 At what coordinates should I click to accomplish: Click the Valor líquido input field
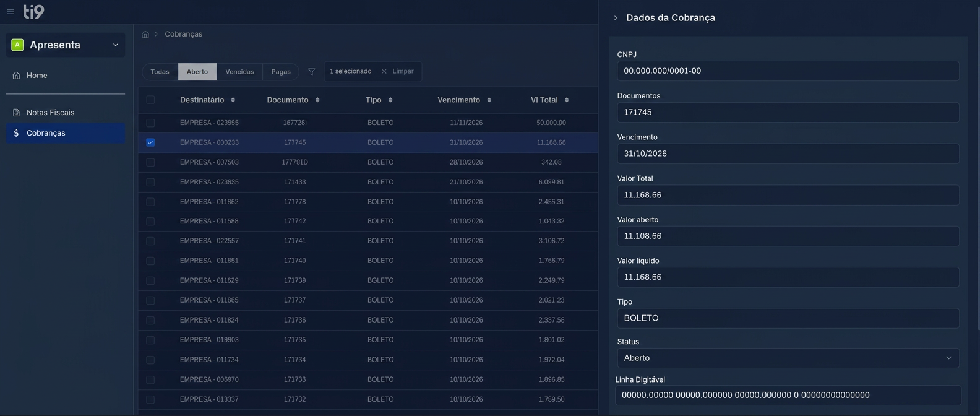click(788, 277)
